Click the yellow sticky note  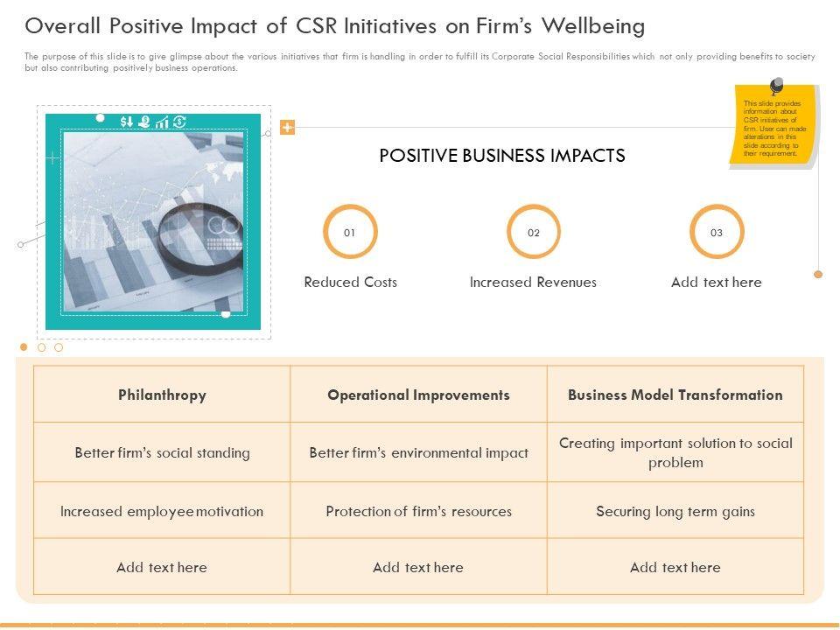tap(773, 128)
